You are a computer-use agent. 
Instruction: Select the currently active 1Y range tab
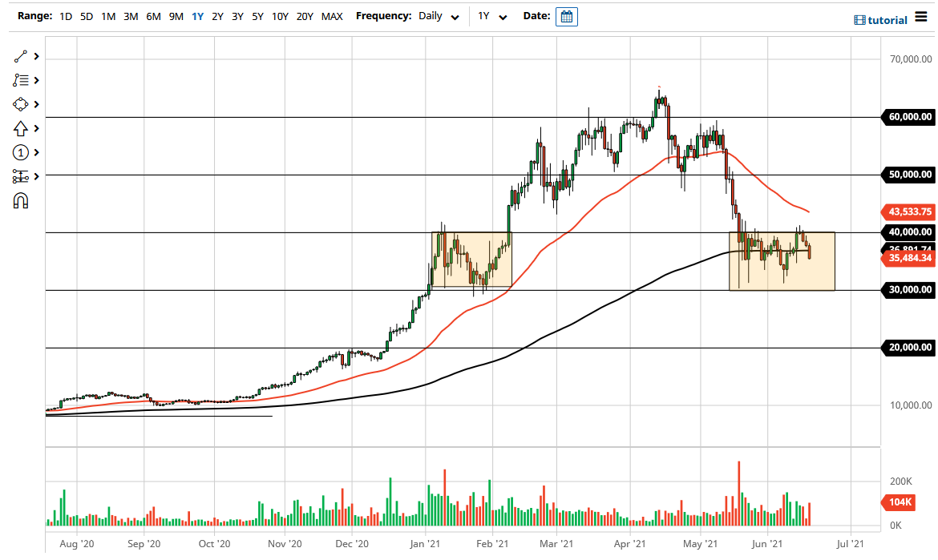click(x=197, y=15)
